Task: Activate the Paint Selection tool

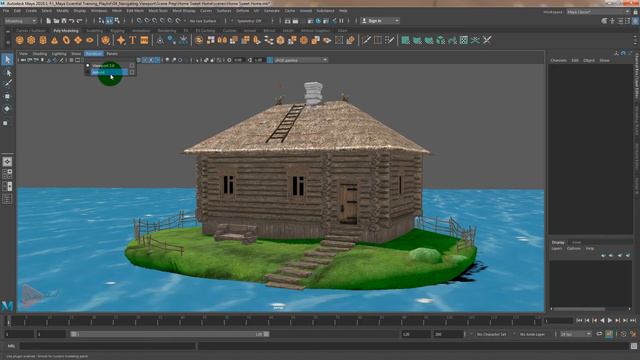Action: [7, 84]
